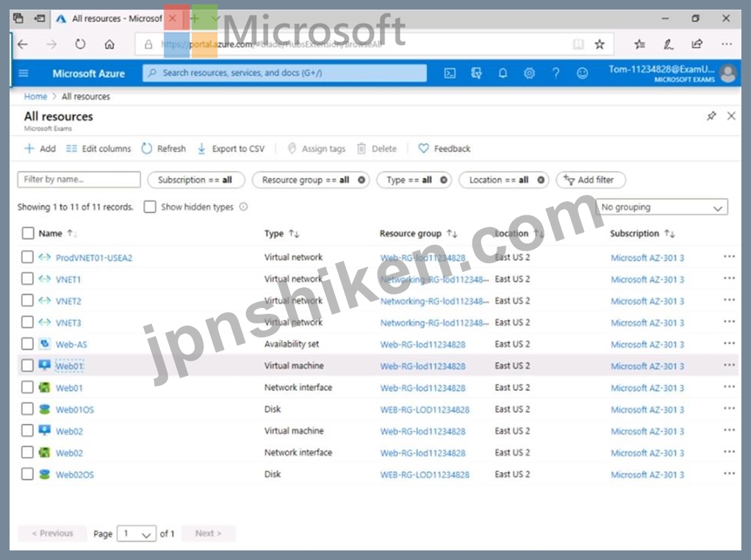Go to browser home page
The height and width of the screenshot is (560, 751).
tap(109, 45)
